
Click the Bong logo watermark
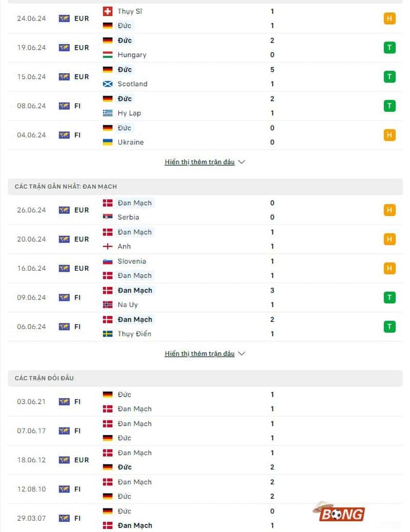(341, 513)
